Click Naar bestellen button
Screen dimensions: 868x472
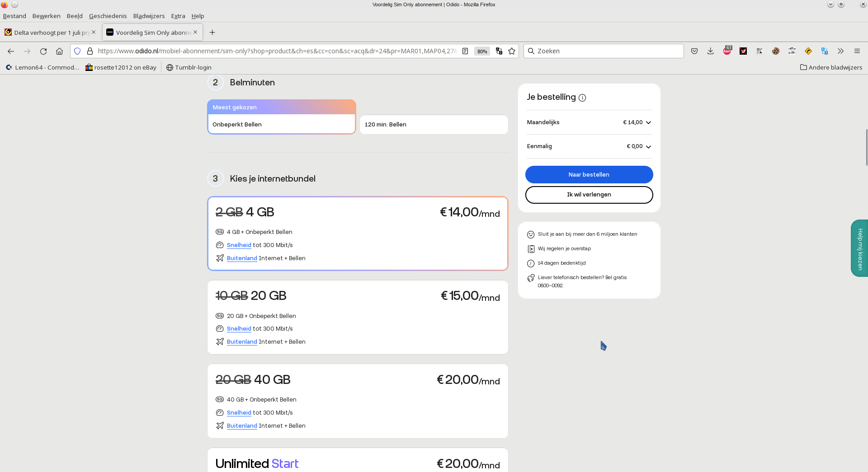[x=589, y=174]
